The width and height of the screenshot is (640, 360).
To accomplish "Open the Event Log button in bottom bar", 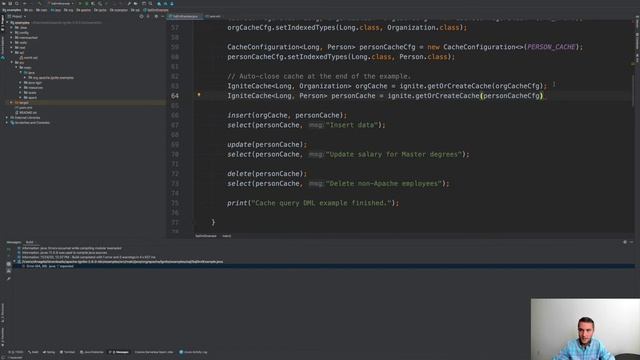I will coord(194,352).
